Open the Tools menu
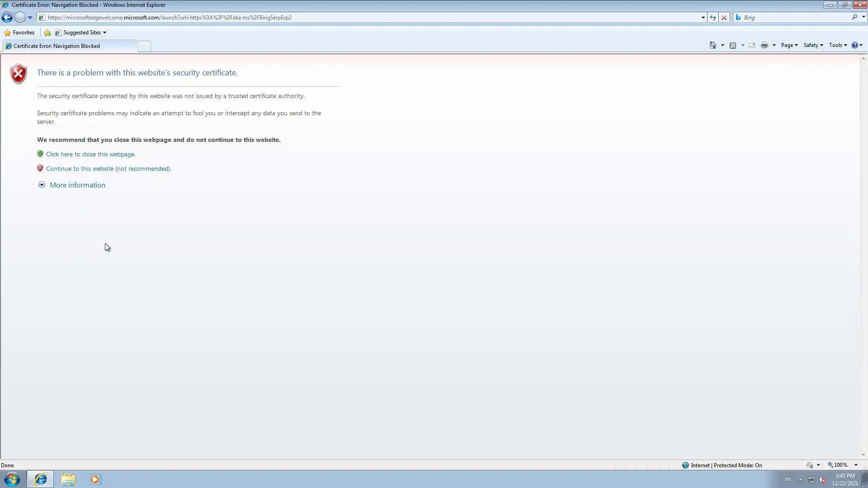 tap(838, 45)
